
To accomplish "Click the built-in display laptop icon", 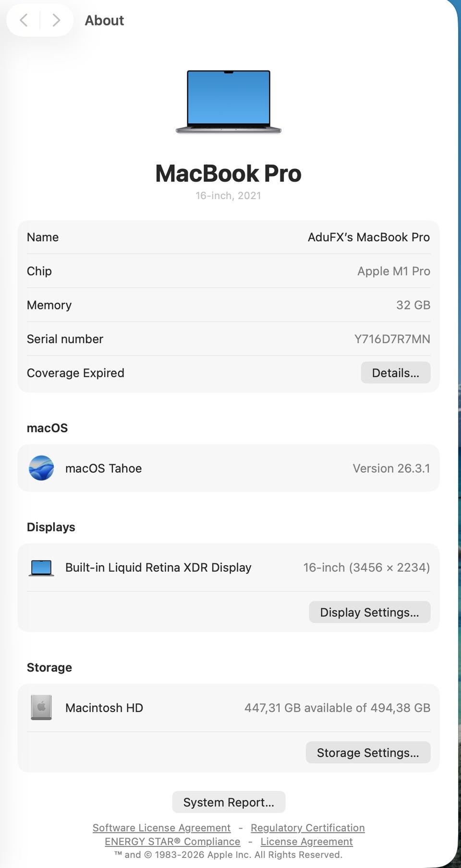I will (x=41, y=568).
